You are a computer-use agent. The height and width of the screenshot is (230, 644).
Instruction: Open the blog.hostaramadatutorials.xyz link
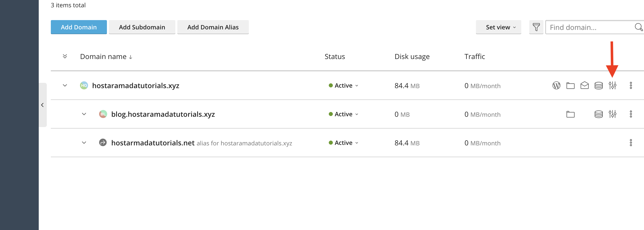click(x=163, y=114)
